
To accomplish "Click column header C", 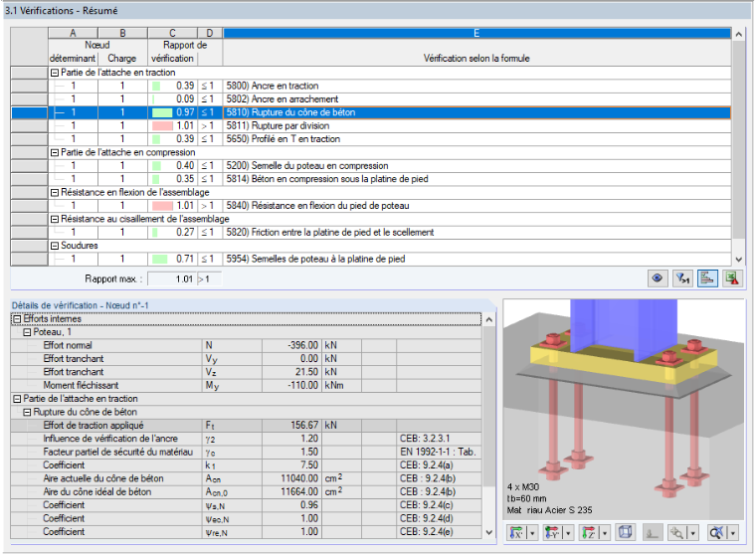I will 172,33.
